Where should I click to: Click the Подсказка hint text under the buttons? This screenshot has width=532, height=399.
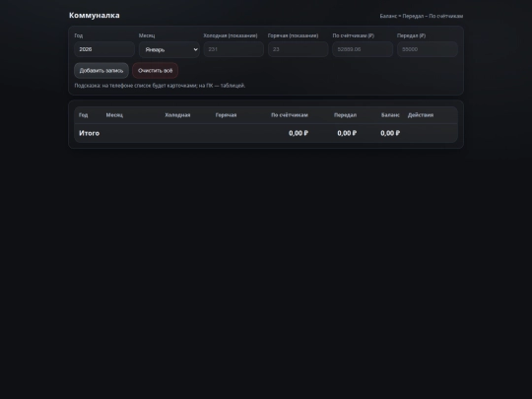tap(160, 86)
